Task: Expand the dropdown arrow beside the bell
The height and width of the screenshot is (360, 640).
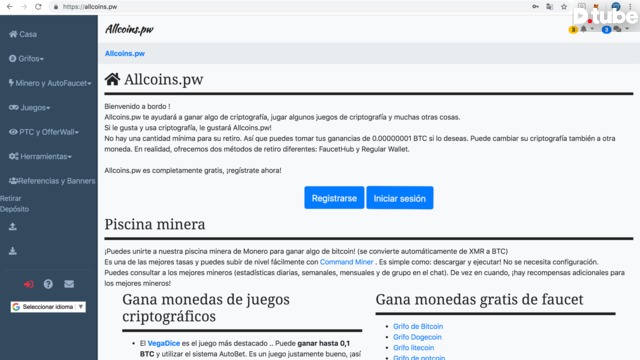Action: 592,29
